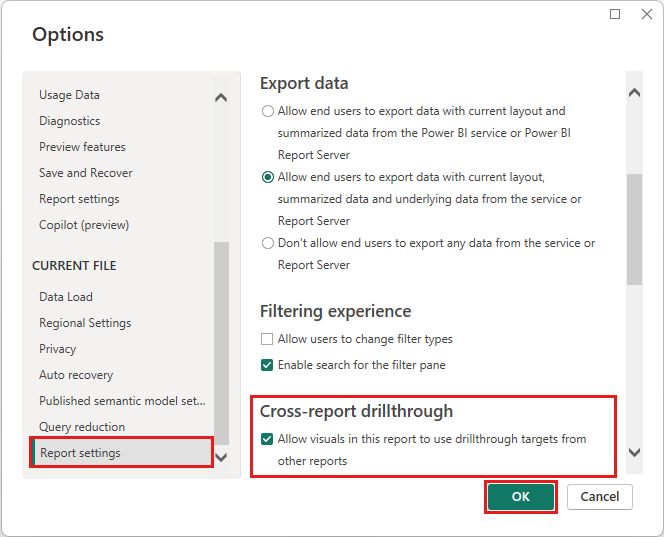Click the Options dialog title
Viewport: 664px width, 537px height.
pyautogui.click(x=68, y=34)
